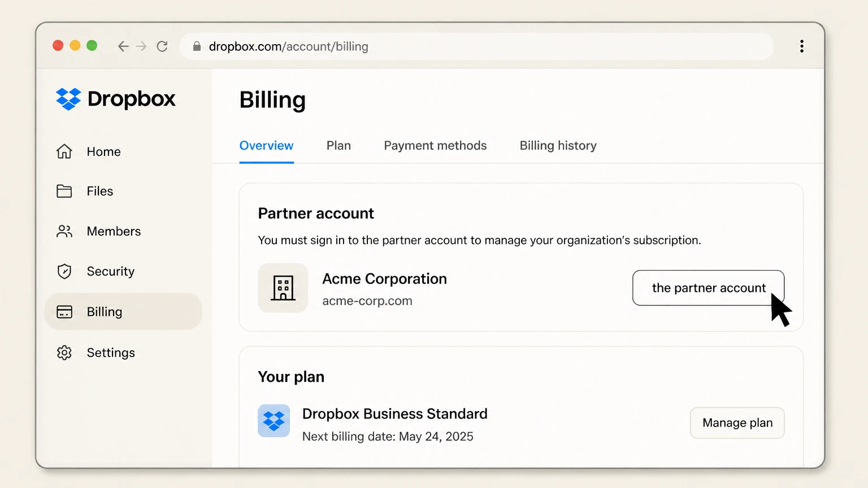Click the address bar URL field

click(476, 46)
